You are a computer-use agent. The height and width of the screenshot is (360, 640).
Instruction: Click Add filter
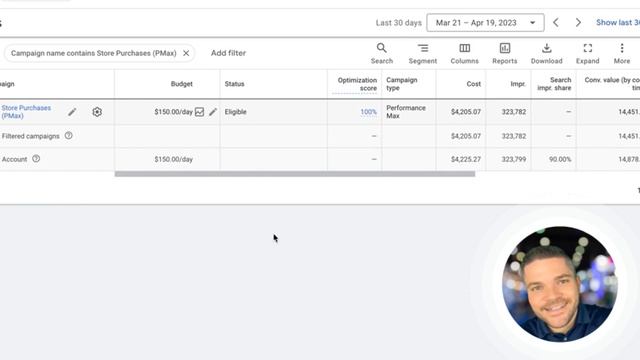point(228,53)
